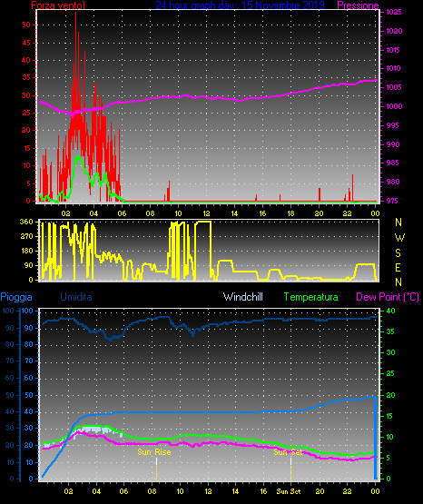
Task: Click pressure axis value 1025
Action: click(394, 12)
